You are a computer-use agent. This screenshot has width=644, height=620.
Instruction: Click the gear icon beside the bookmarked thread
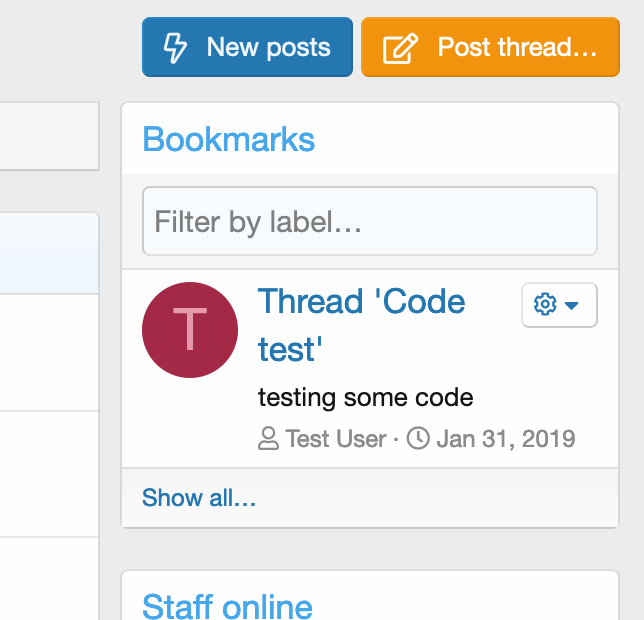tap(545, 305)
